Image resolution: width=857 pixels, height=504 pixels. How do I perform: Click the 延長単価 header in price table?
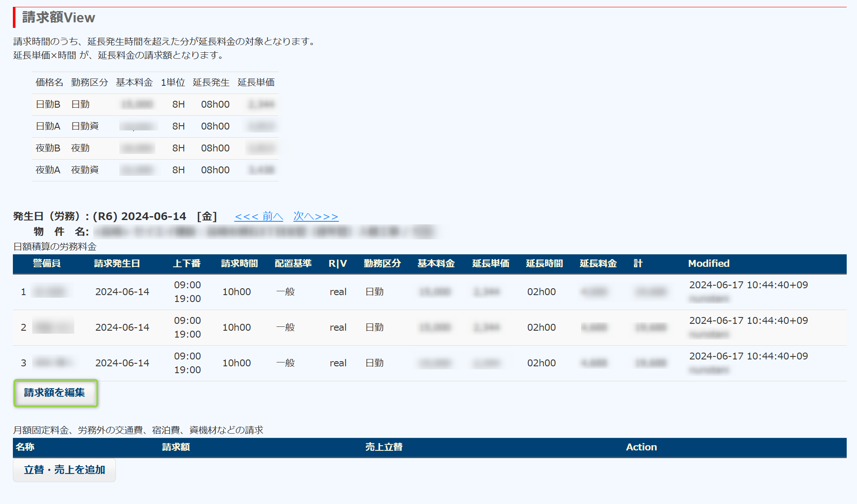[256, 82]
